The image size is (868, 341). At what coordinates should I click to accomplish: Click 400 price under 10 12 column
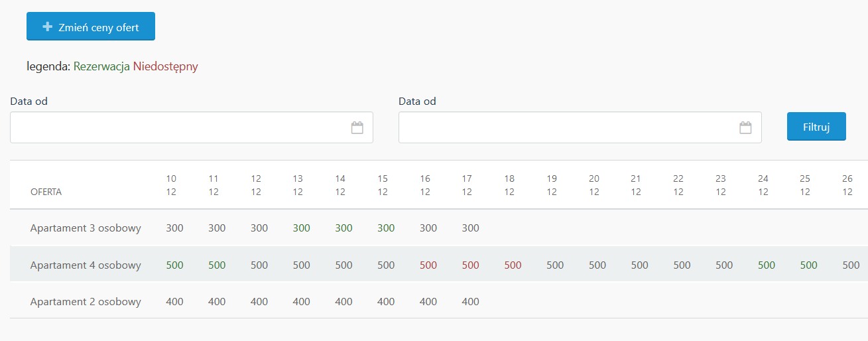174,302
